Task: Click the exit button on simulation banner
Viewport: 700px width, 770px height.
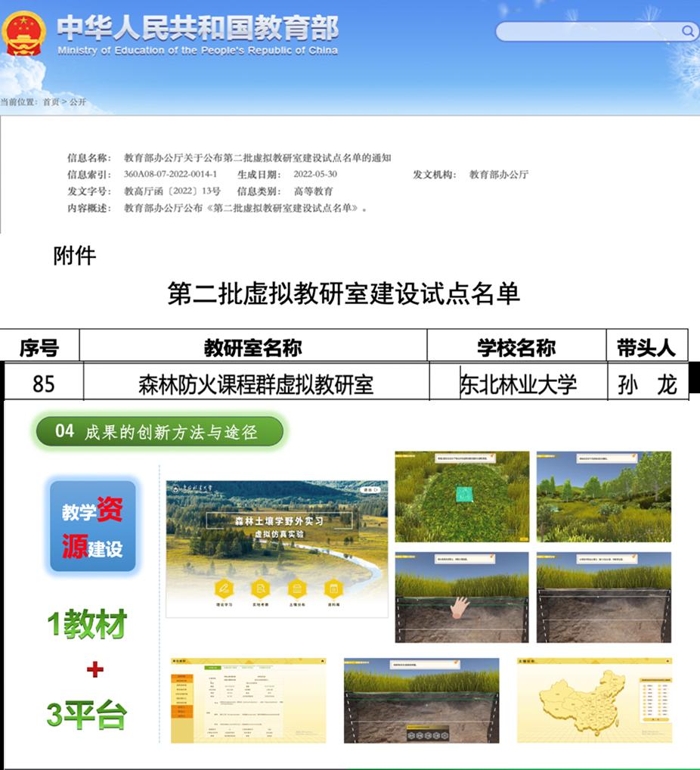Action: click(371, 489)
